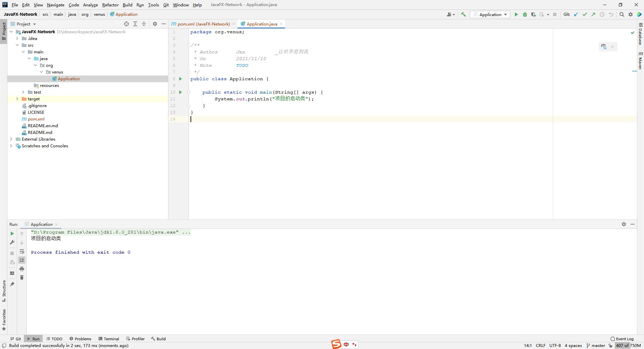Select opened file target icon in Project panel
The image size is (644, 349).
[x=126, y=24]
